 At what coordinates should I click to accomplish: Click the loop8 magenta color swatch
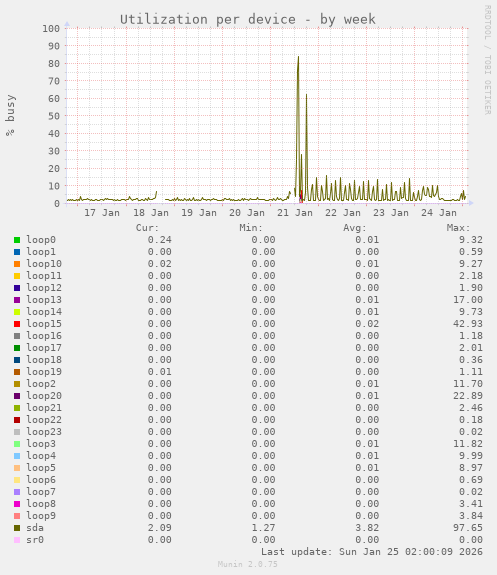click(17, 504)
